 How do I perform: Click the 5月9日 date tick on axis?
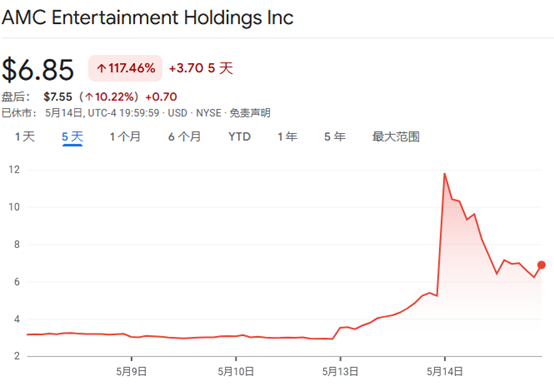pyautogui.click(x=131, y=371)
